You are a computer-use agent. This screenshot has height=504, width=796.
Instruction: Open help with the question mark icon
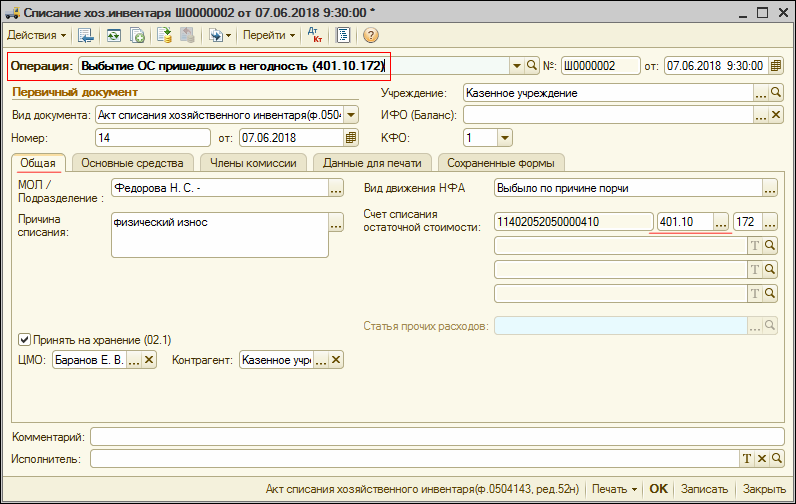pos(371,36)
